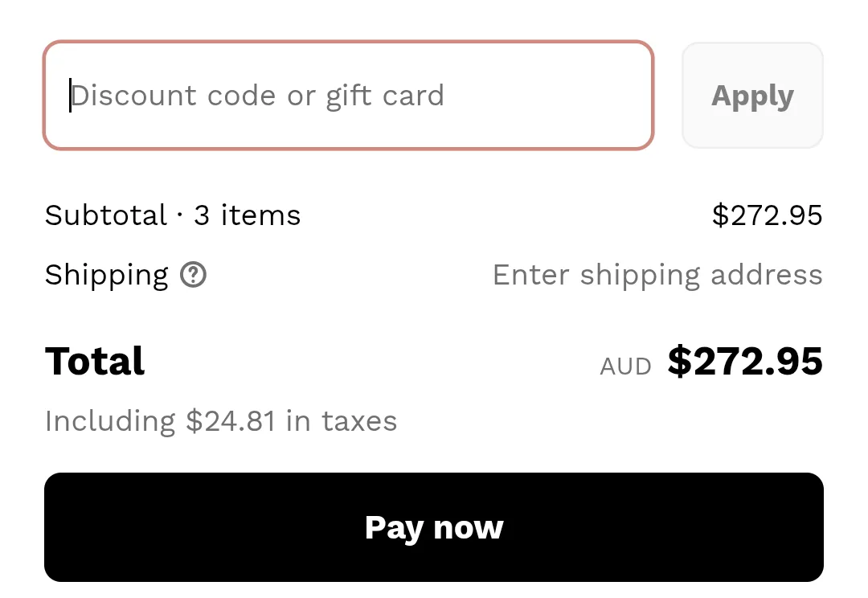This screenshot has width=868, height=598.
Task: Click the Including $24.81 in taxes text
Action: (x=221, y=420)
